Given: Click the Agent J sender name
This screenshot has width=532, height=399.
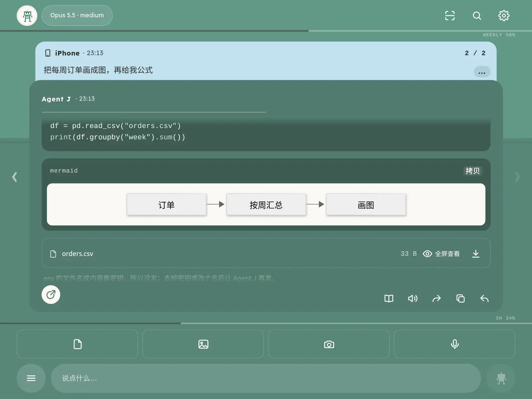Looking at the screenshot, I should (x=56, y=99).
